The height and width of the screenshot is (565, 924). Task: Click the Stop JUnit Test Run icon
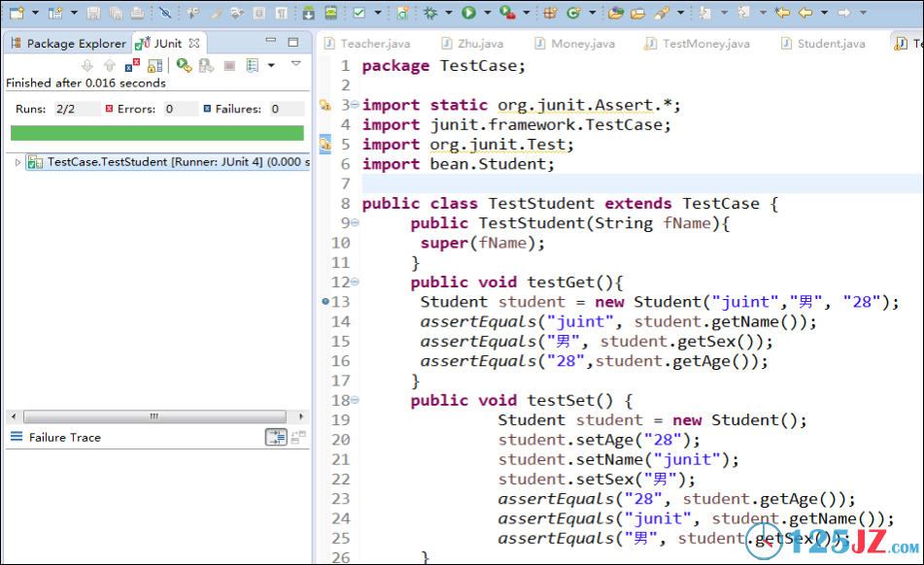pyautogui.click(x=230, y=65)
